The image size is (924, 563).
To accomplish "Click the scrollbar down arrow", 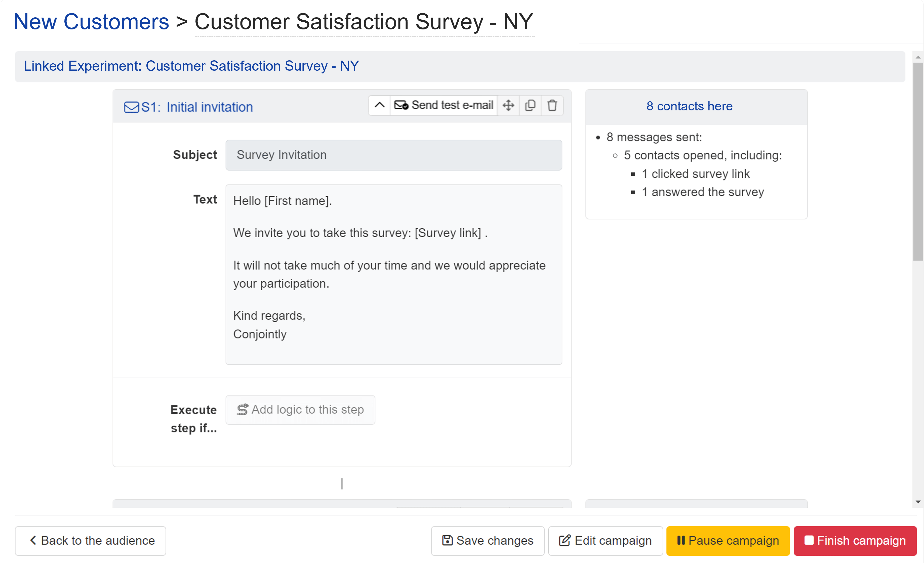I will coord(918,502).
